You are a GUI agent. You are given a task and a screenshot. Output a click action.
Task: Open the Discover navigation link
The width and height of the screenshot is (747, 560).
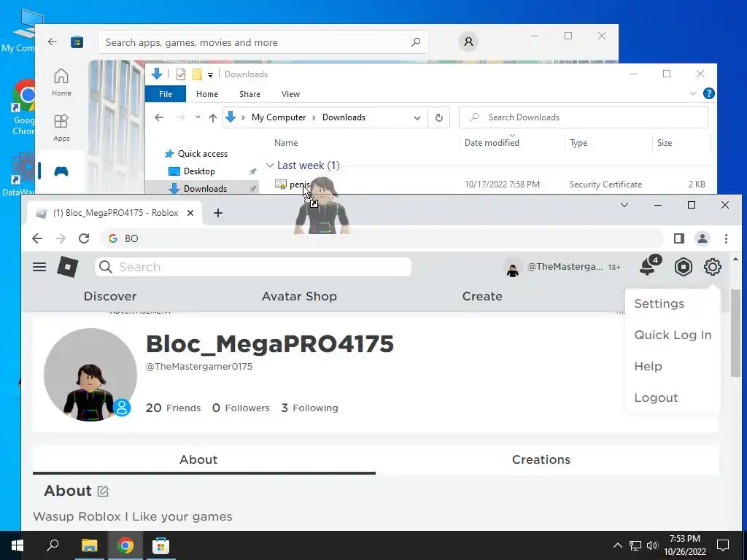coord(110,296)
